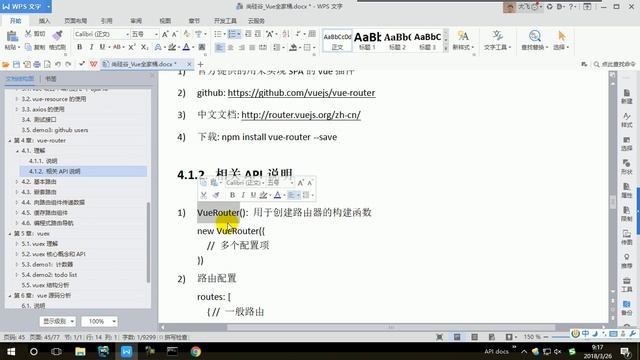The width and height of the screenshot is (640, 360).
Task: Justify the paragraph text
Action: (x=252, y=47)
